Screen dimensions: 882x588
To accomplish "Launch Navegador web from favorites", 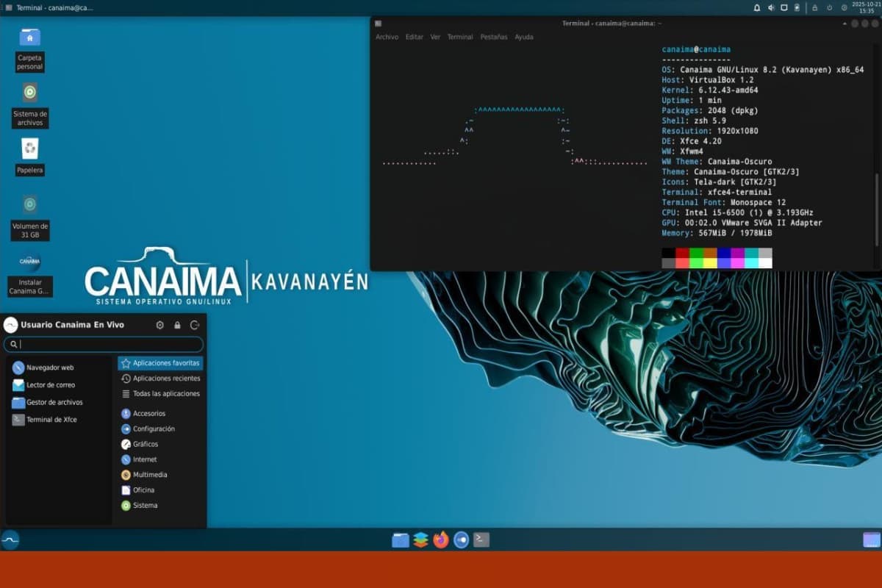I will 49,367.
